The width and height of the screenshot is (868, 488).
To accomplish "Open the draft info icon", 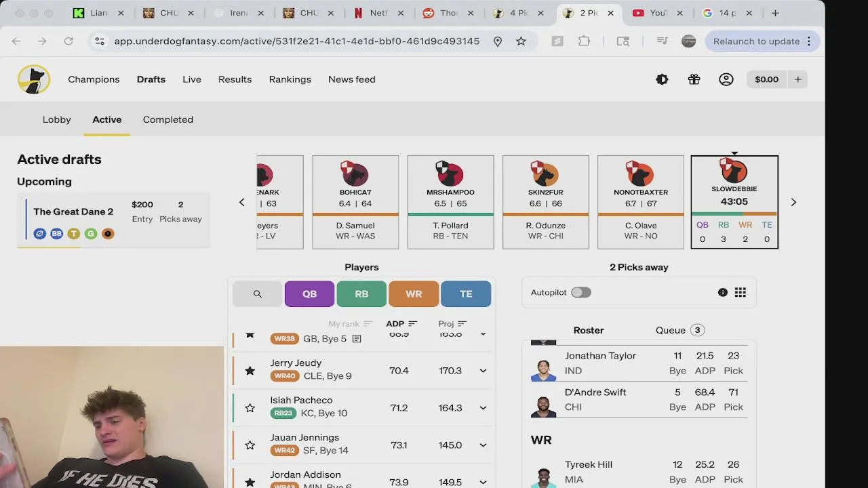I will pyautogui.click(x=723, y=292).
